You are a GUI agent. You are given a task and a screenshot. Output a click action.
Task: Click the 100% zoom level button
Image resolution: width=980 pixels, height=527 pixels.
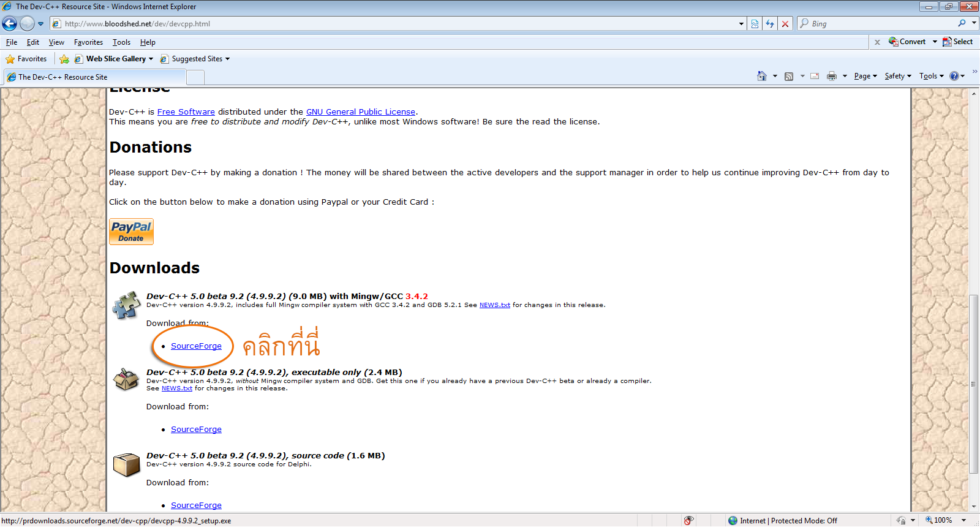tap(939, 520)
